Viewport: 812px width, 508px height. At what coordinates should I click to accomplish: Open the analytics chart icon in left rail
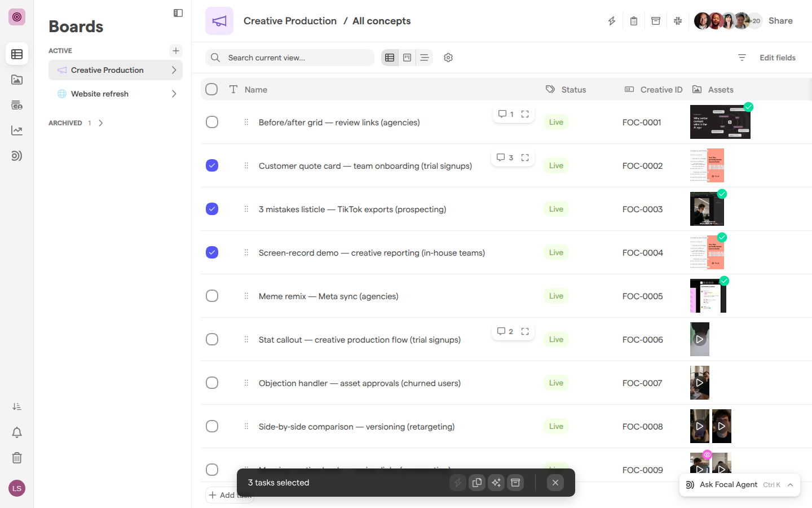click(17, 130)
